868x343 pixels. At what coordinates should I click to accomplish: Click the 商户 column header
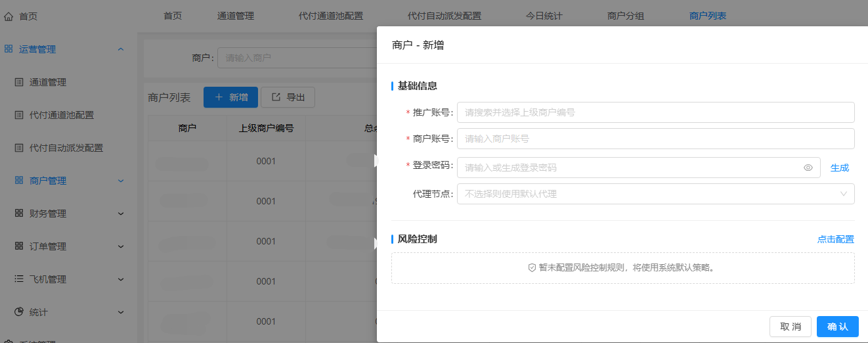point(187,128)
